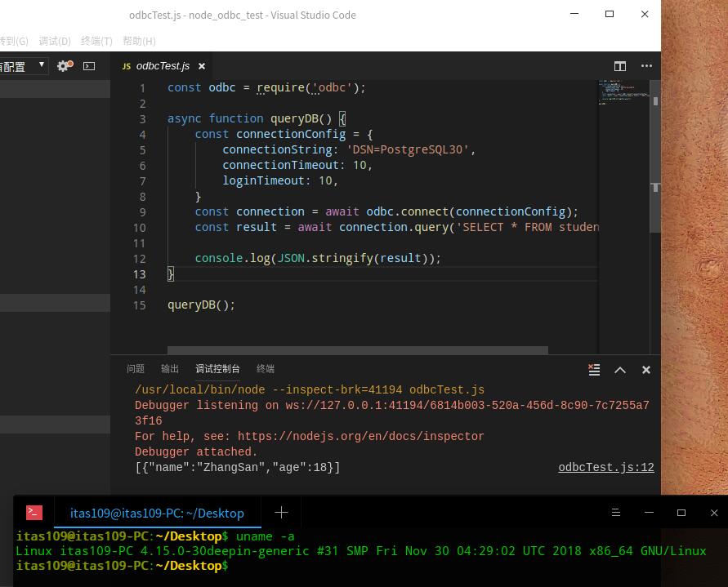Open a new terminal tab with plus
Screen dimensions: 728x587
point(281,512)
